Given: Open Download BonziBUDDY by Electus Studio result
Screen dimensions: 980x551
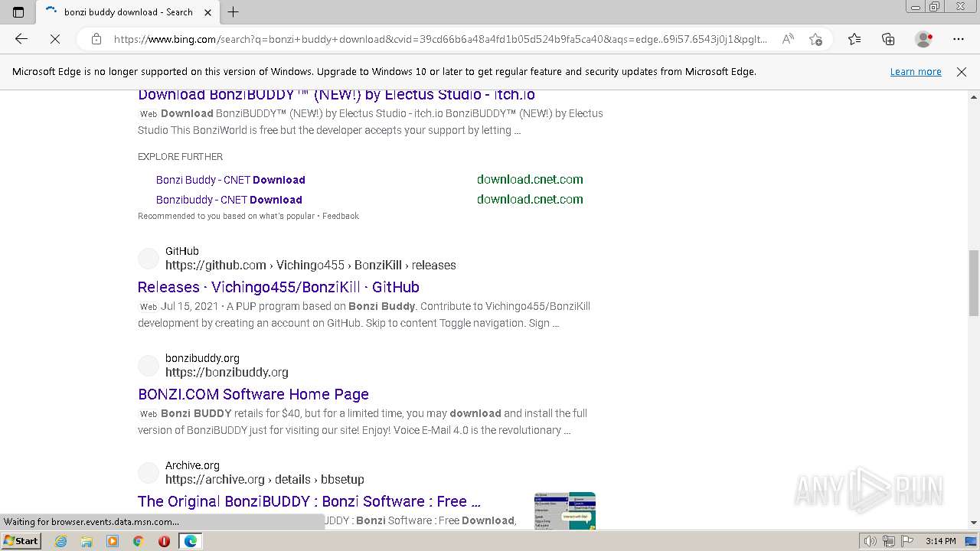Looking at the screenshot, I should pos(336,95).
